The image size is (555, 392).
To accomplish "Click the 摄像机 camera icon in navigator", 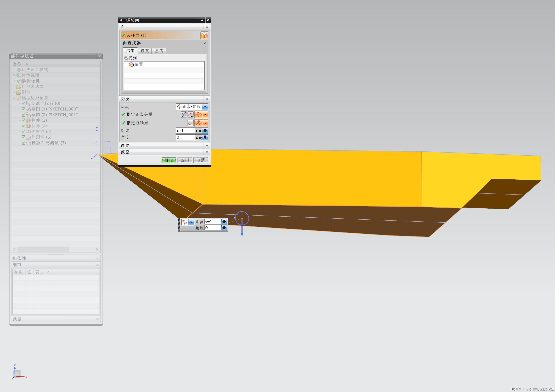I will [24, 81].
